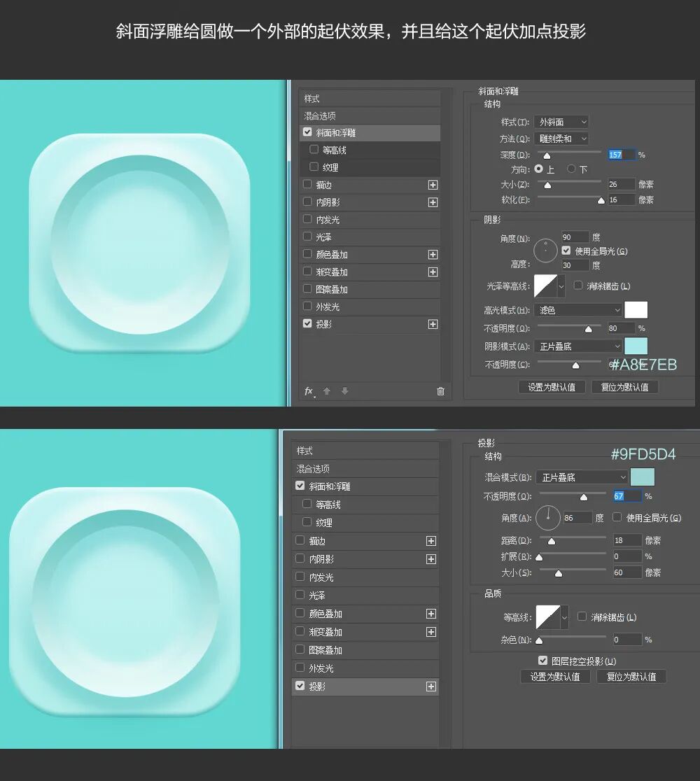Open the 方法 dropdown showing 雕刻柔和
Viewport: 700px width, 781px height.
561,139
